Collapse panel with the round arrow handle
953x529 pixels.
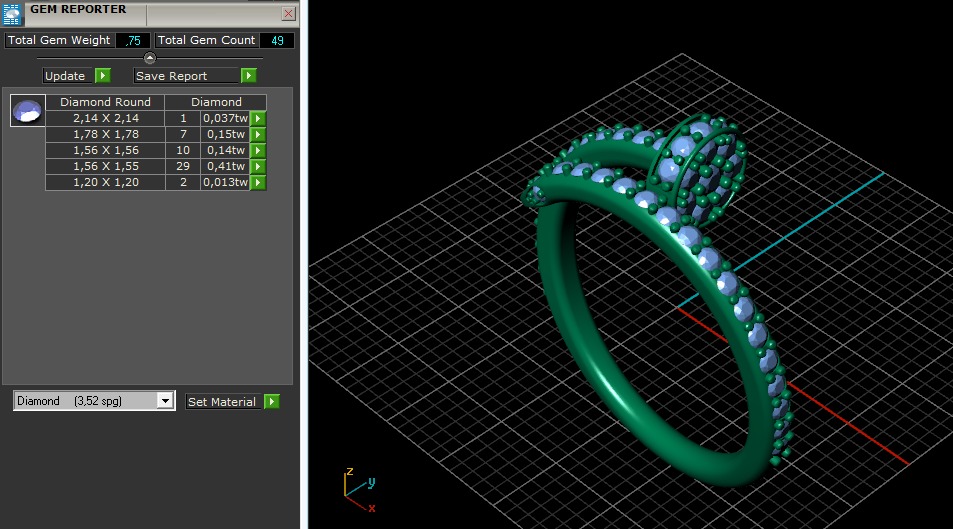pyautogui.click(x=150, y=58)
